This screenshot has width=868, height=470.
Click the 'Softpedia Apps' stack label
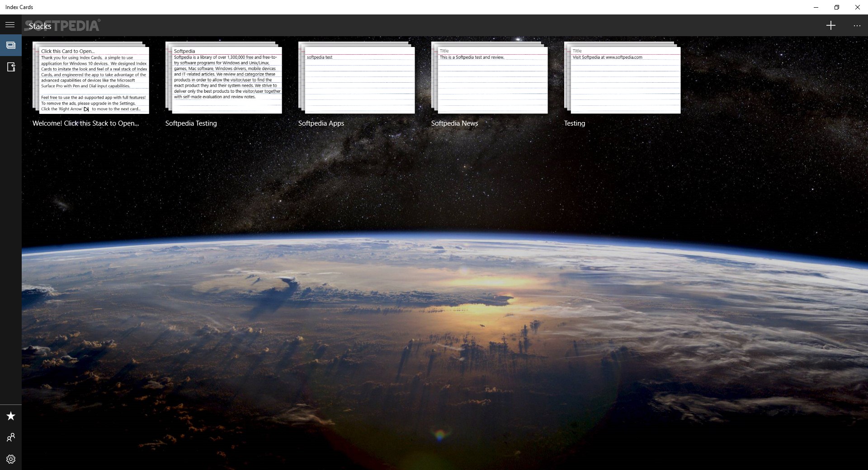point(321,123)
